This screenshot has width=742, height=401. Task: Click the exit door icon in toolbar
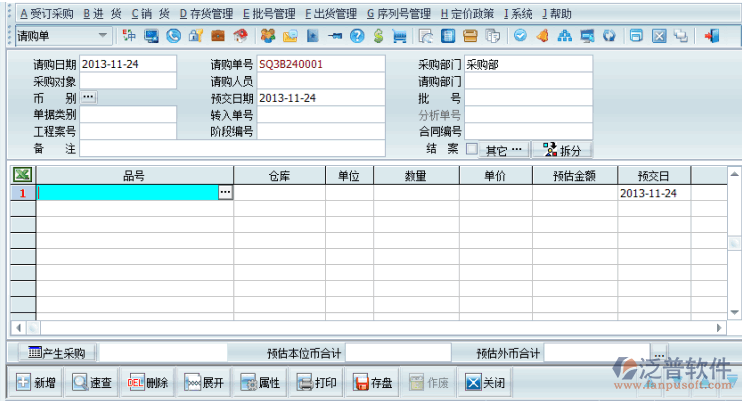point(712,37)
